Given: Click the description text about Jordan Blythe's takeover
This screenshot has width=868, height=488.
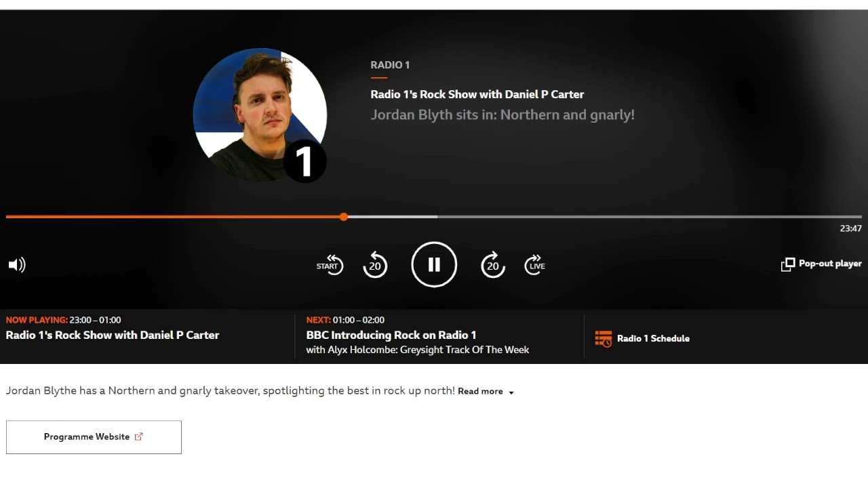Looking at the screenshot, I should point(231,390).
